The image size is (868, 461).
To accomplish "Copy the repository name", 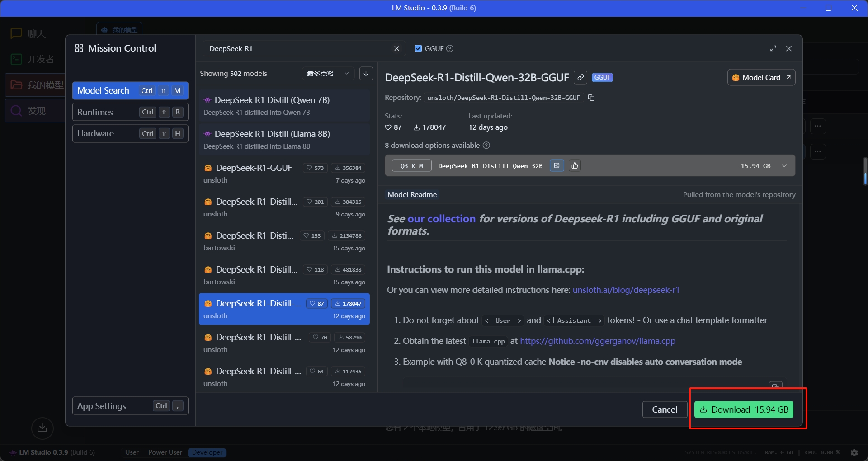I will (591, 98).
